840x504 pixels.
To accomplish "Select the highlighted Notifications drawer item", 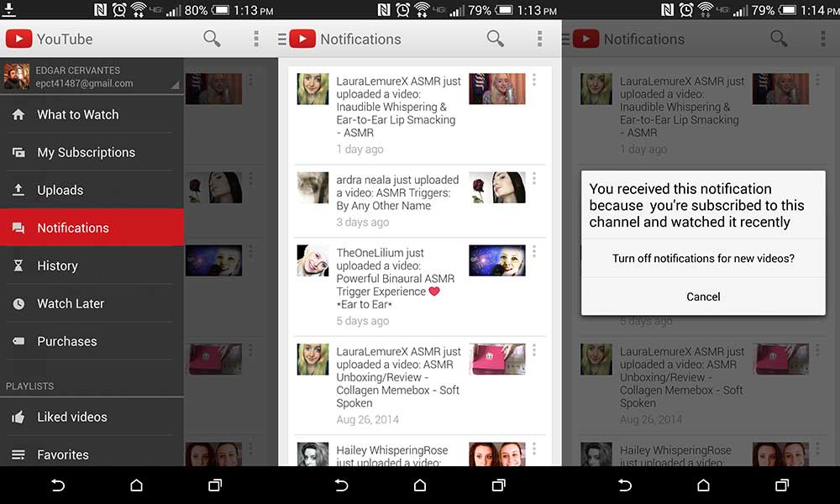I will (92, 228).
